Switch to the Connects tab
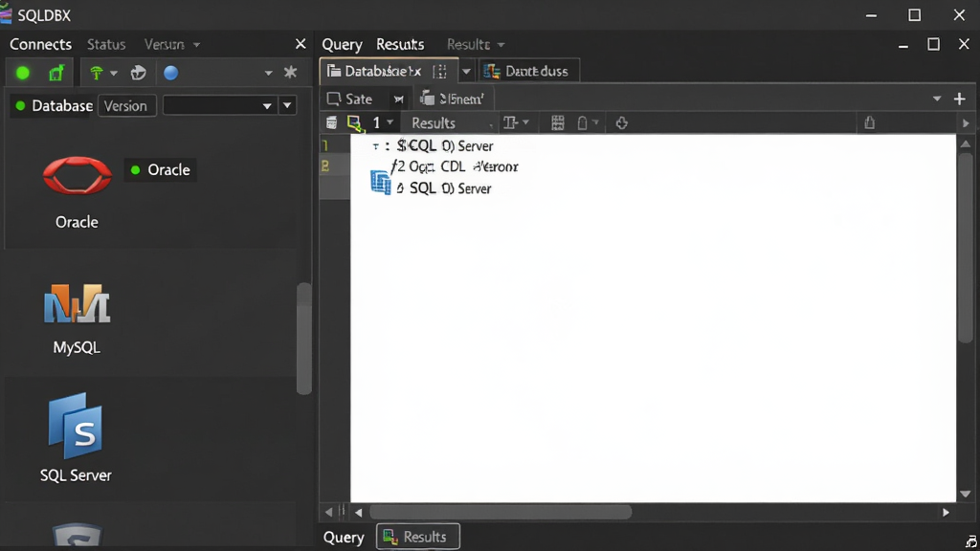980x551 pixels. coord(40,44)
